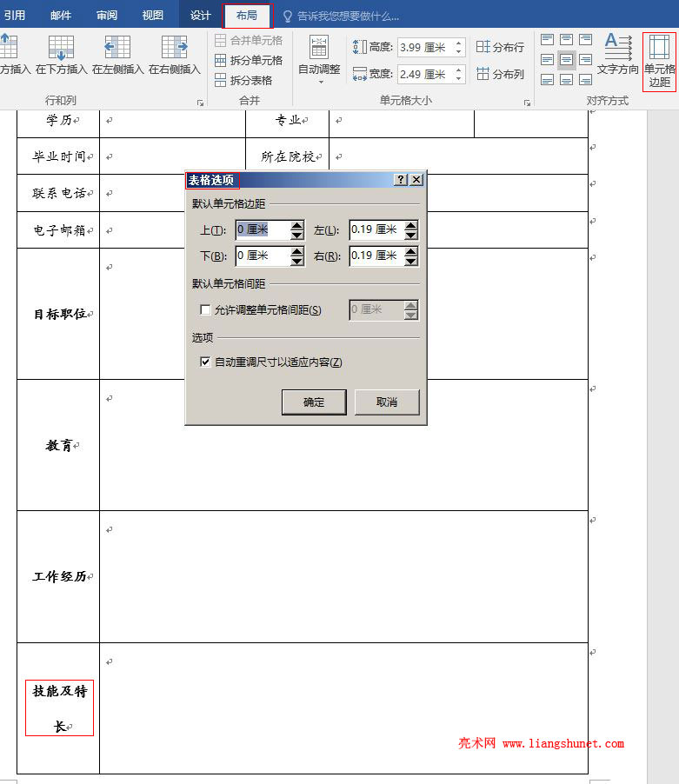Click Distribute Rows (分布行)

(500, 48)
